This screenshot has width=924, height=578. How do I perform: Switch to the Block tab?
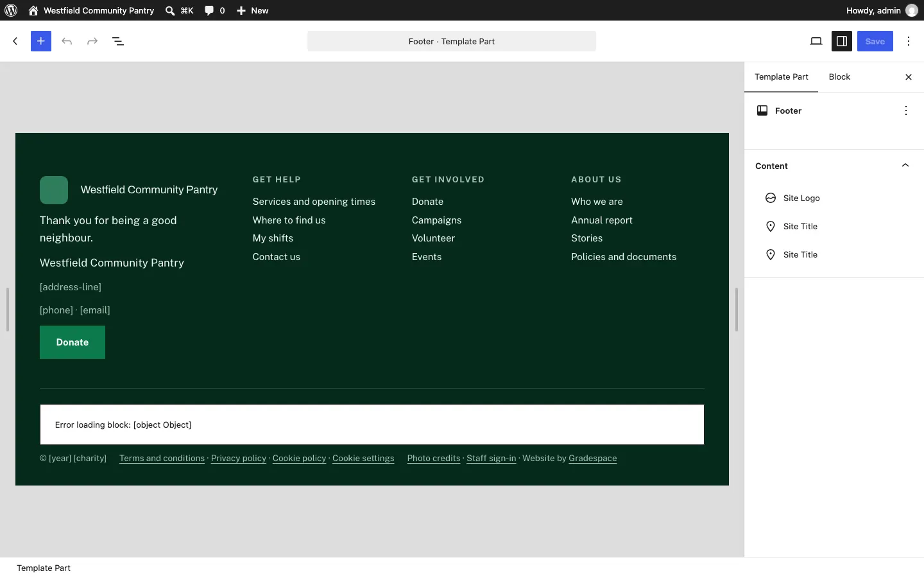(x=839, y=77)
